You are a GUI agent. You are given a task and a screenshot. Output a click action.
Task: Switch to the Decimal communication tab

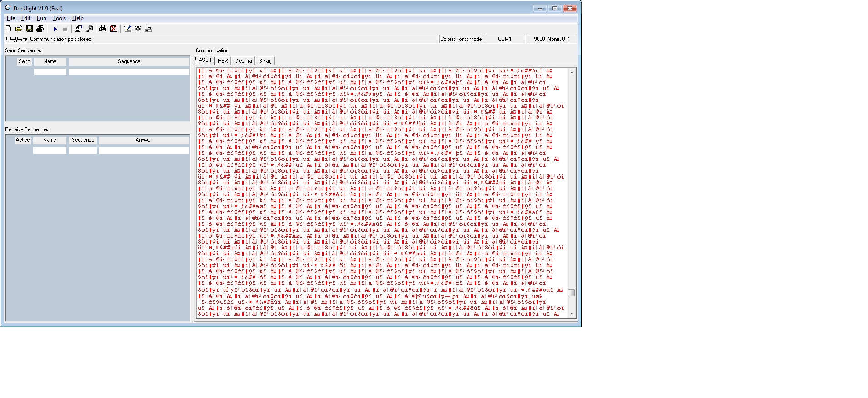click(x=244, y=61)
